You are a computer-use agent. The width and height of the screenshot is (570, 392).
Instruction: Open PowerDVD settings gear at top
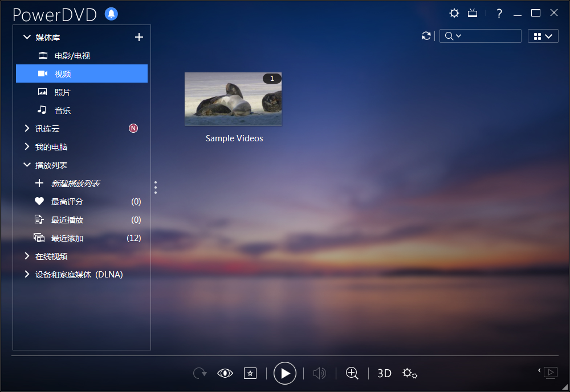(454, 13)
